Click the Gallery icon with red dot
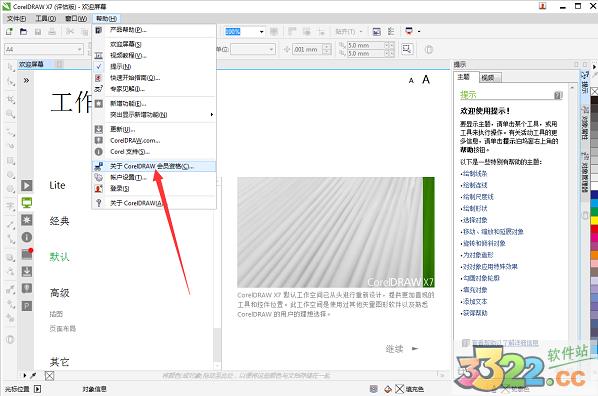Viewport: 598px width, 396px height. (x=27, y=254)
